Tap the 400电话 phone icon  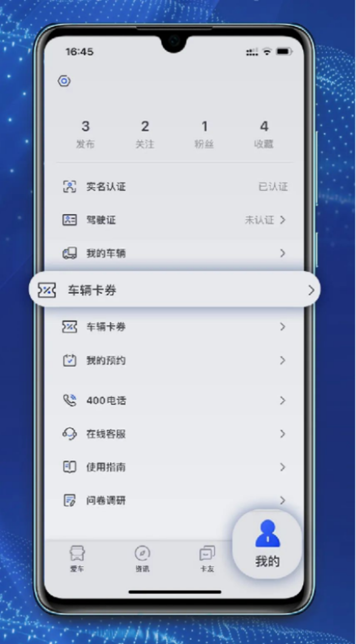[x=69, y=400]
